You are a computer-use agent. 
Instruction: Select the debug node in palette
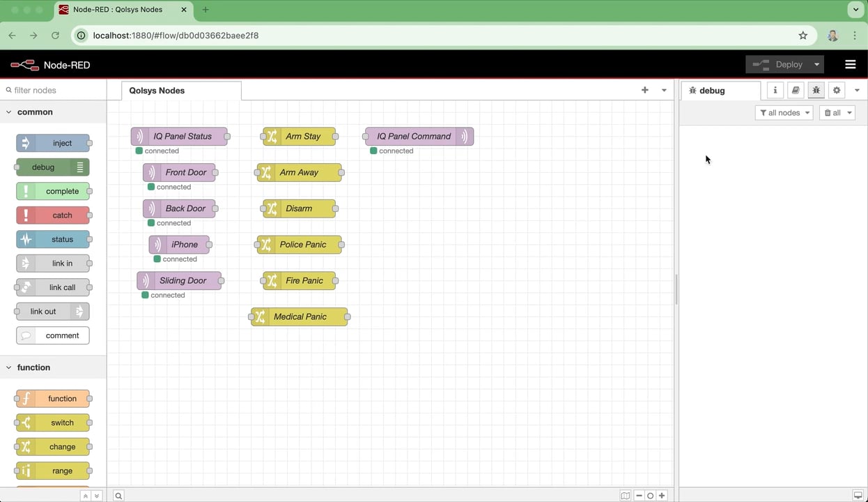pyautogui.click(x=53, y=167)
